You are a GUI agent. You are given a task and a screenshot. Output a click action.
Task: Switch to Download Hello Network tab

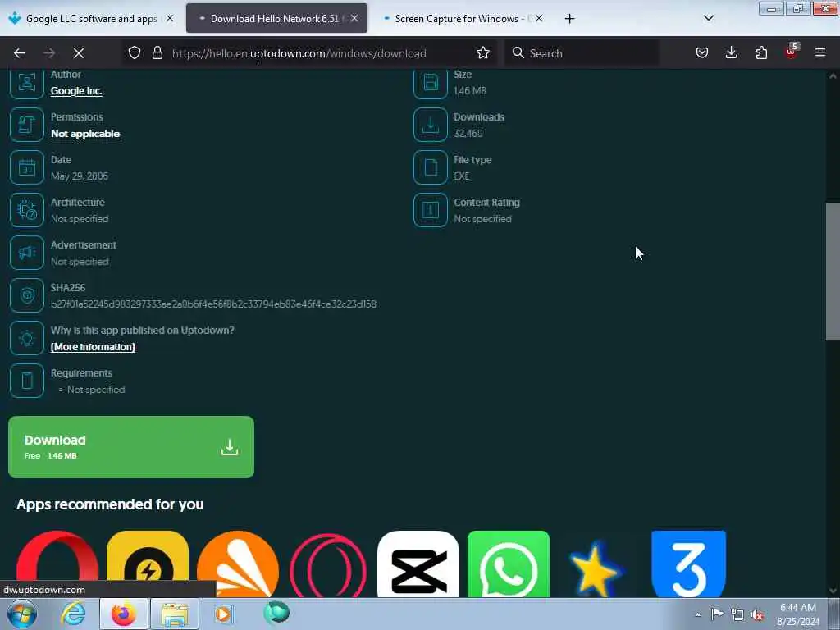[x=276, y=19]
